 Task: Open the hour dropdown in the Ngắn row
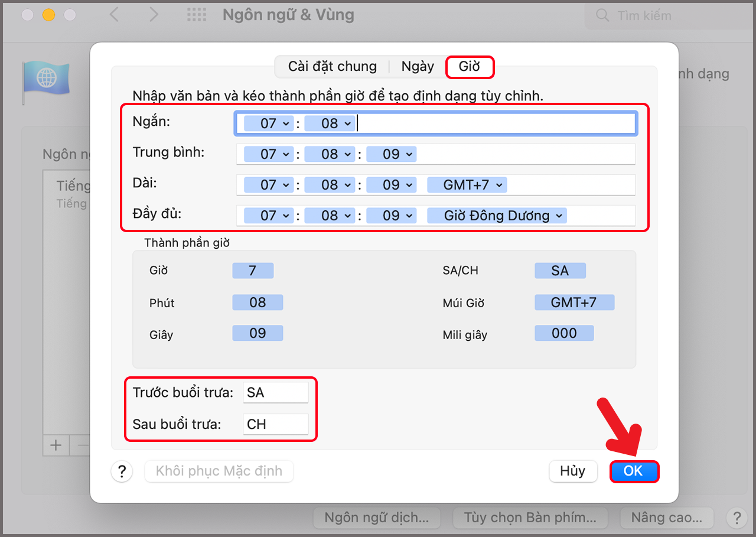[x=267, y=123]
